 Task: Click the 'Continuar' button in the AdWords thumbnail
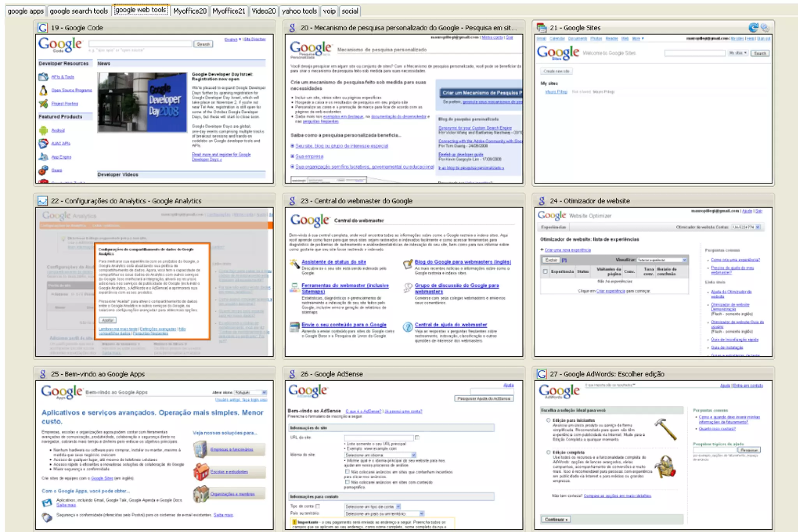pos(556,519)
